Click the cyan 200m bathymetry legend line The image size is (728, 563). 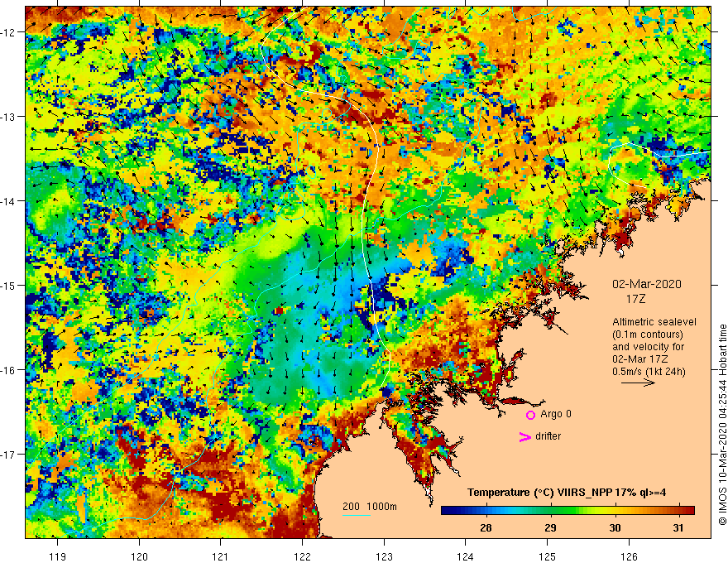[357, 515]
